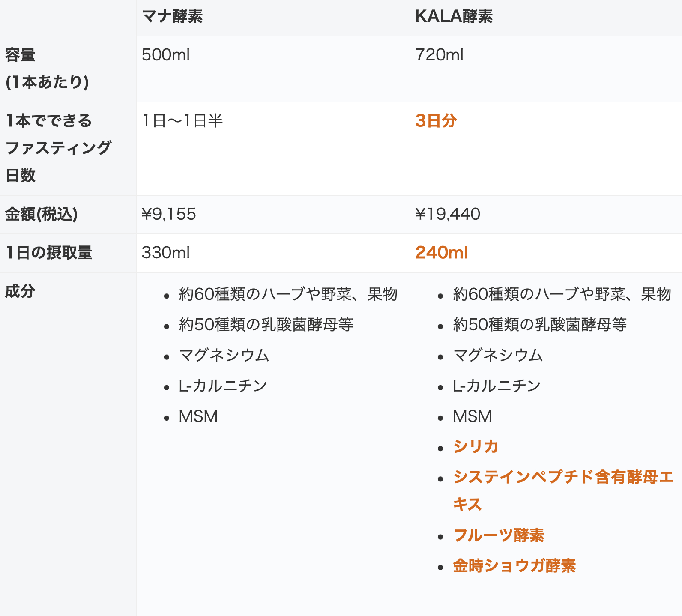This screenshot has height=616, width=682.
Task: Click the ¥19,440 price
Action: tap(448, 214)
